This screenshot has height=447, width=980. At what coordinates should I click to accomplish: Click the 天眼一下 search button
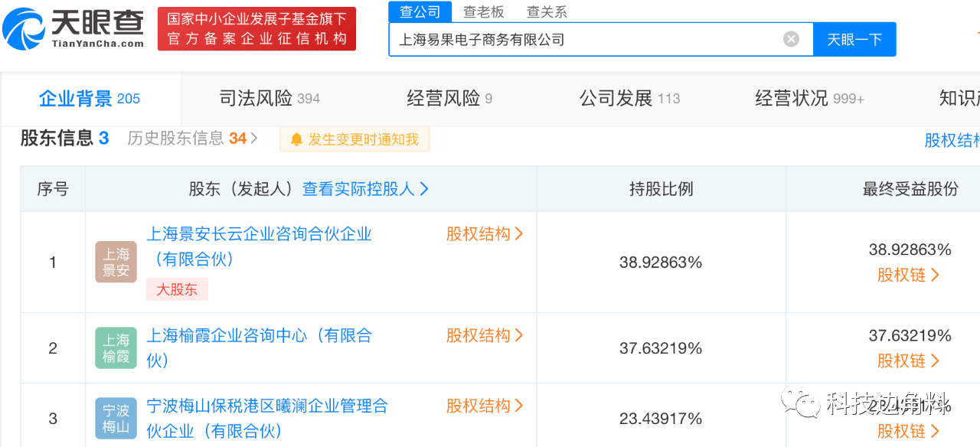(x=854, y=39)
